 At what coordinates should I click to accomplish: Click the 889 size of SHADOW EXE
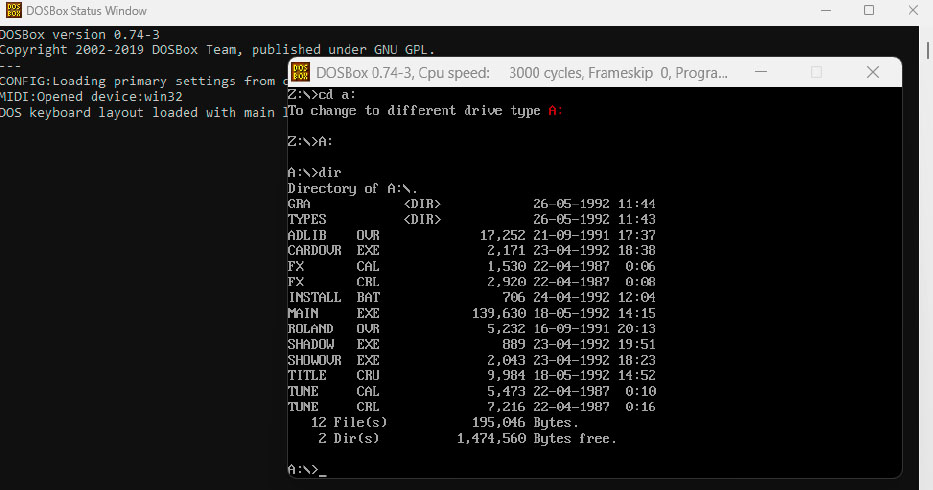pyautogui.click(x=514, y=344)
